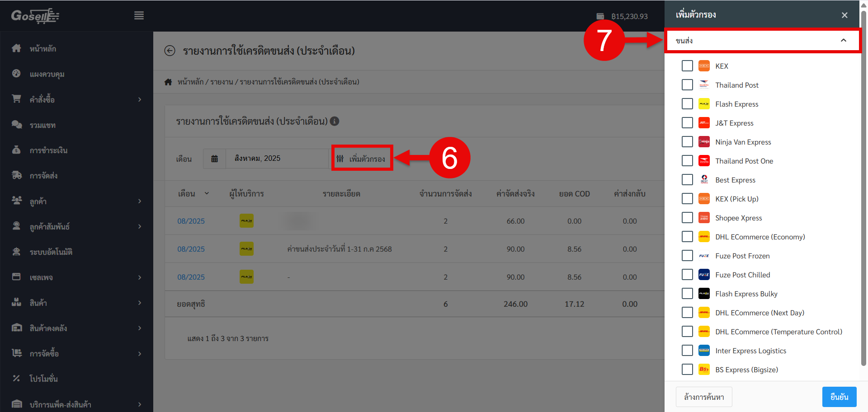Click the แผงควบคุม dashboard sidebar icon
The width and height of the screenshot is (868, 412).
(x=17, y=74)
